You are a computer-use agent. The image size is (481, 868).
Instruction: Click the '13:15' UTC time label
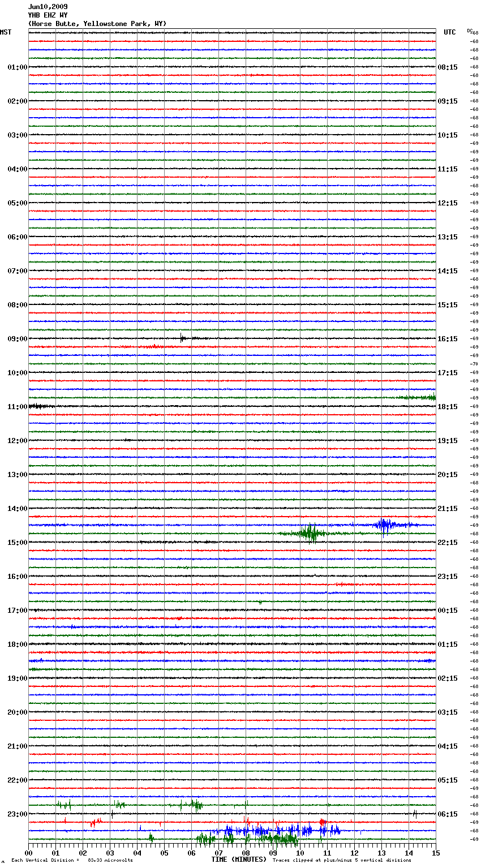click(x=448, y=237)
